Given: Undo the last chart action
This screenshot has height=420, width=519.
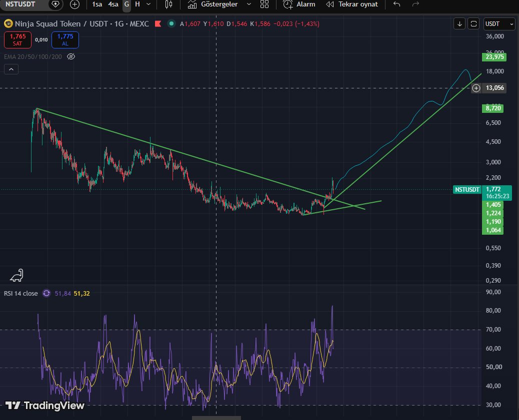Looking at the screenshot, I should click(x=397, y=4).
